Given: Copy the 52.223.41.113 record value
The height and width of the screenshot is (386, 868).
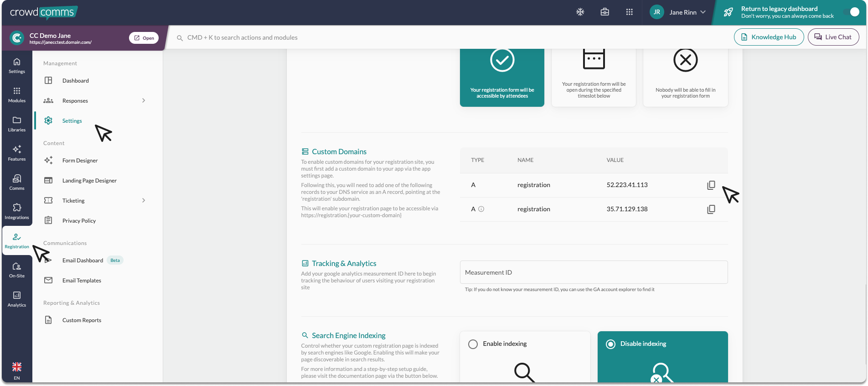Looking at the screenshot, I should [711, 185].
